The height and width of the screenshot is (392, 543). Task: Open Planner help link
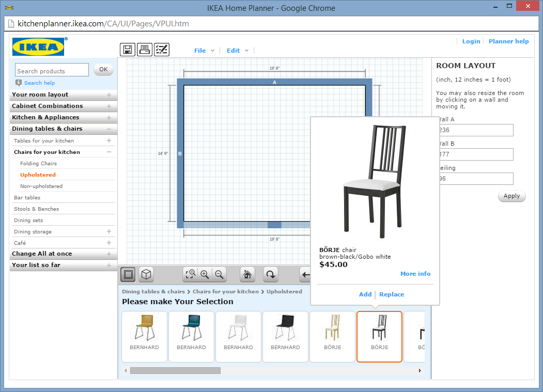click(x=508, y=41)
